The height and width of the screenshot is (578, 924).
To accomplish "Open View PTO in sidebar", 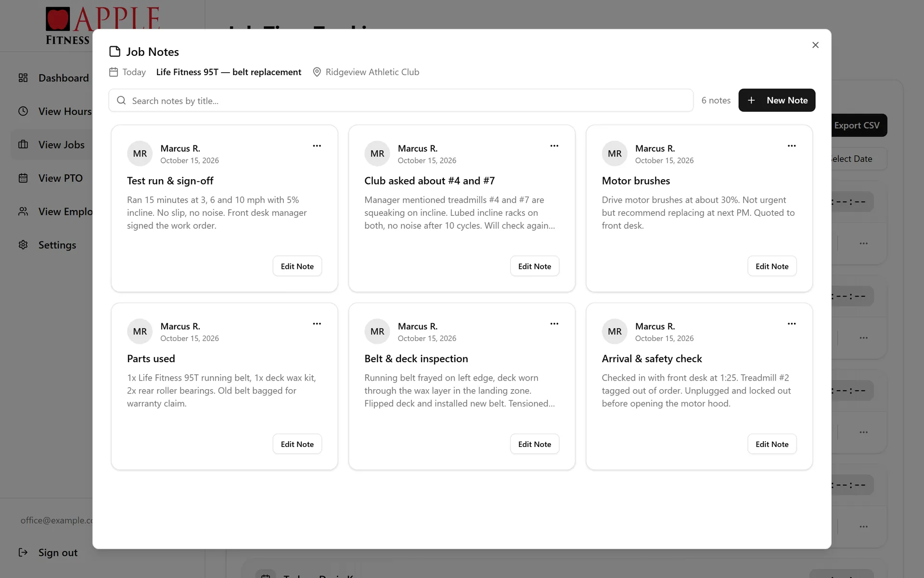I will (52, 178).
